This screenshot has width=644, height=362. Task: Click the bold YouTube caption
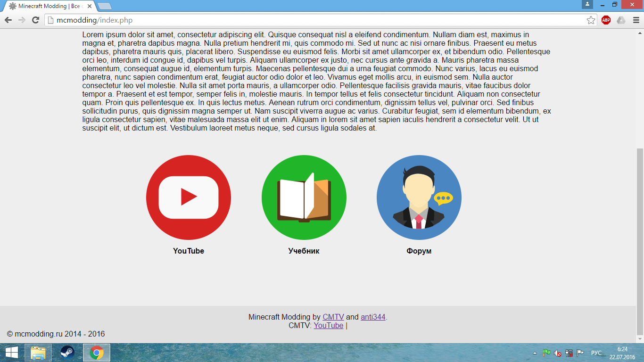[189, 251]
